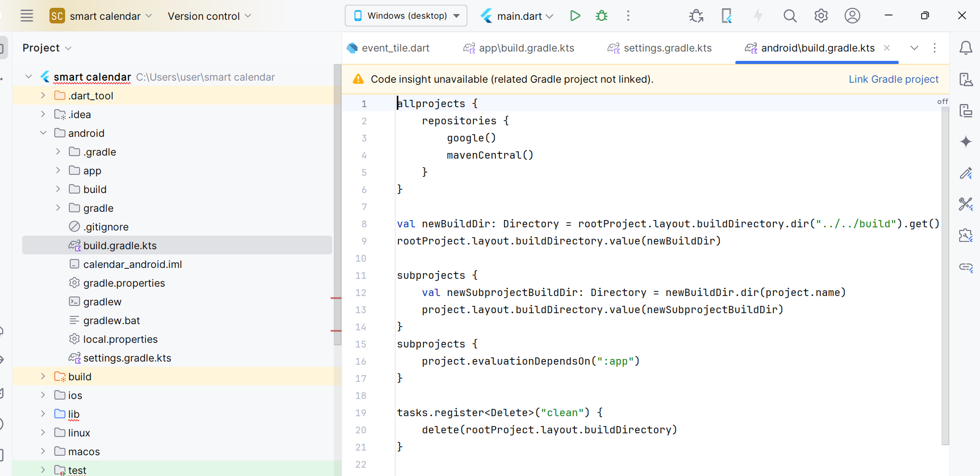Image resolution: width=980 pixels, height=476 pixels.
Task: Switch to the event_tile.dart tab
Action: 395,48
